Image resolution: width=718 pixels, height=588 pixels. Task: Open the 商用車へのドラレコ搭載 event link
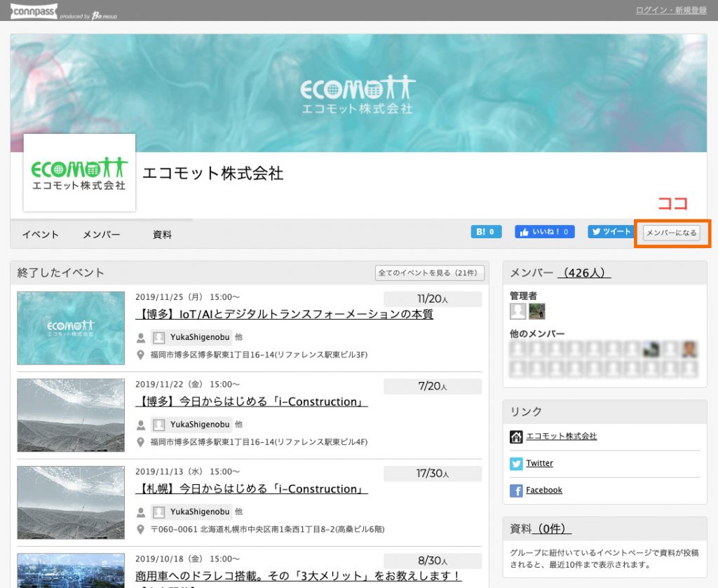pos(298,575)
